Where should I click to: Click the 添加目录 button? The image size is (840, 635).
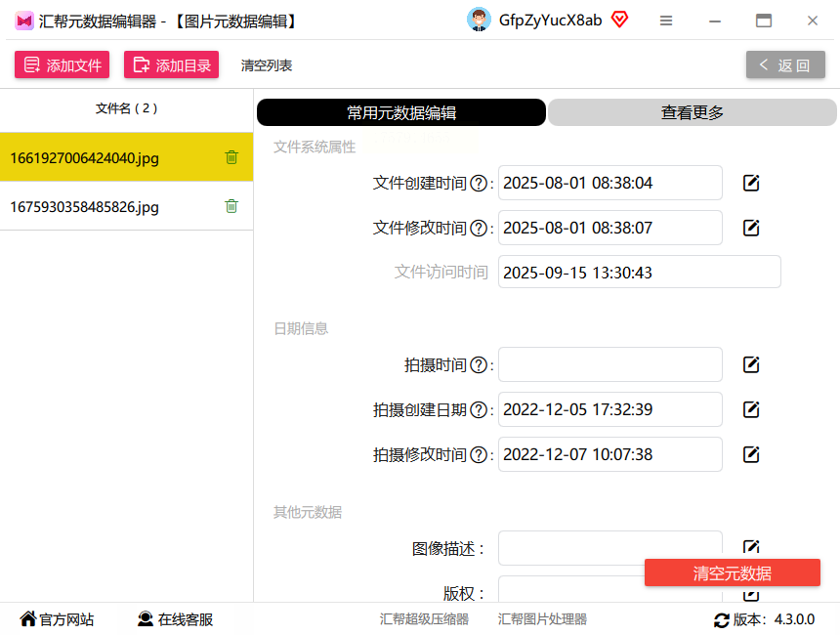click(x=172, y=64)
